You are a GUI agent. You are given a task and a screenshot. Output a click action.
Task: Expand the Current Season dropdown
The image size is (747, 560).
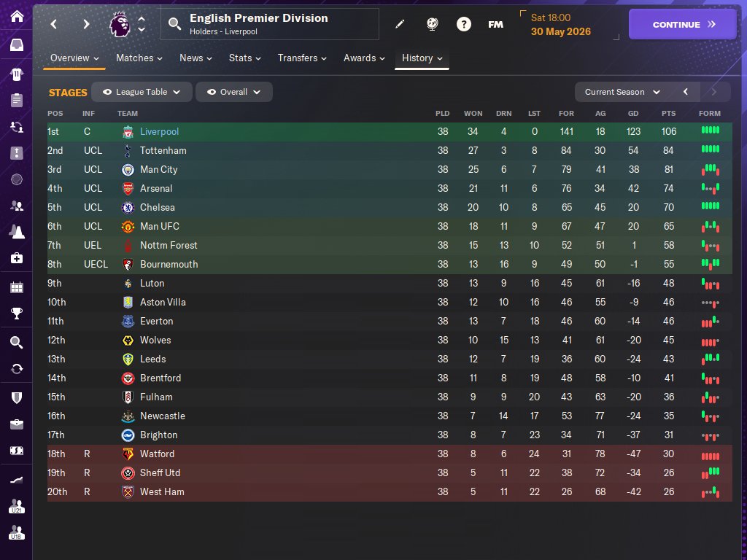[622, 92]
